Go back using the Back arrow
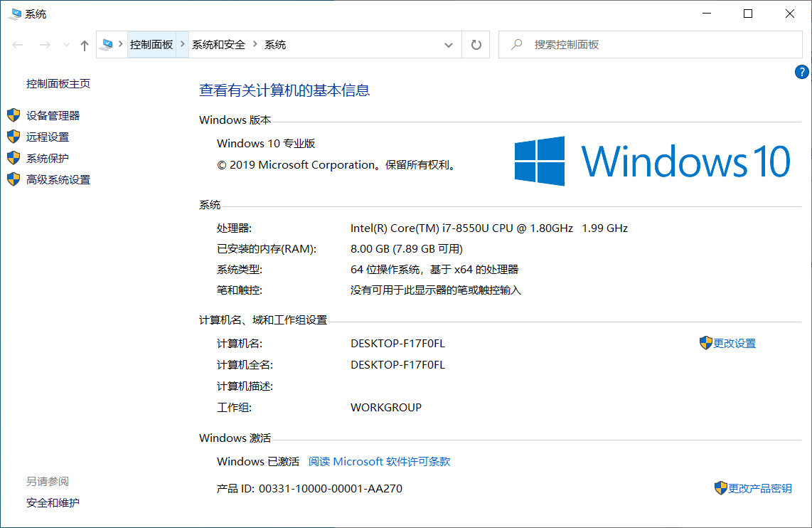The height and width of the screenshot is (528, 812). click(18, 45)
